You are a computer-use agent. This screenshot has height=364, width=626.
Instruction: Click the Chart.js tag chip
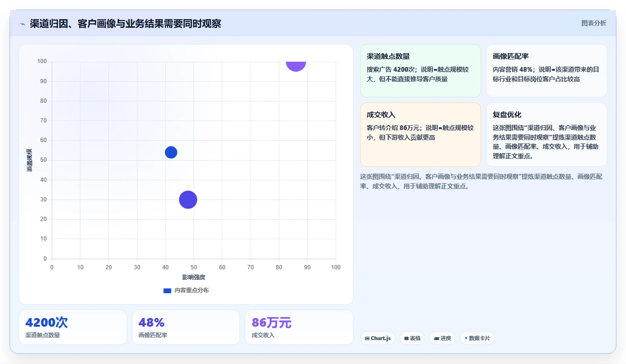(x=378, y=338)
